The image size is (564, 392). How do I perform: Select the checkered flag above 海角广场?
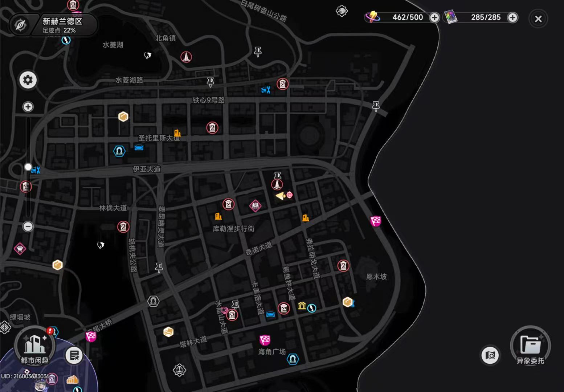(x=265, y=340)
